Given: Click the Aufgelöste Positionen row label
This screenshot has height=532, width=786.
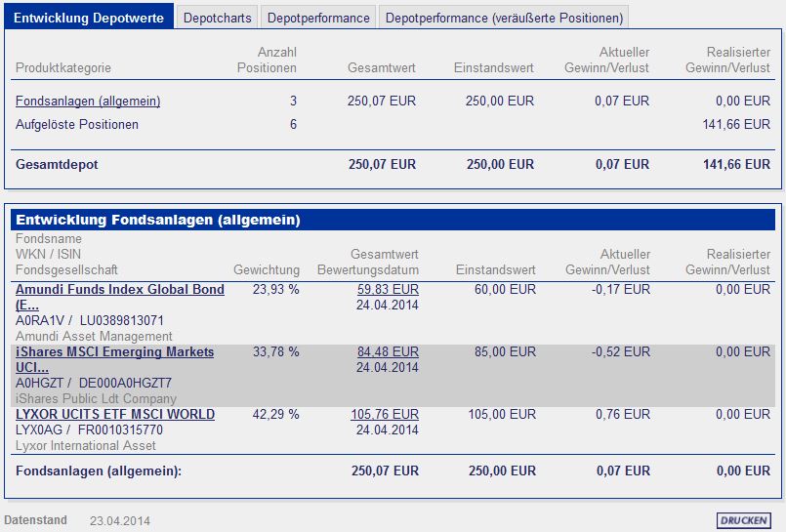Looking at the screenshot, I should click(77, 125).
